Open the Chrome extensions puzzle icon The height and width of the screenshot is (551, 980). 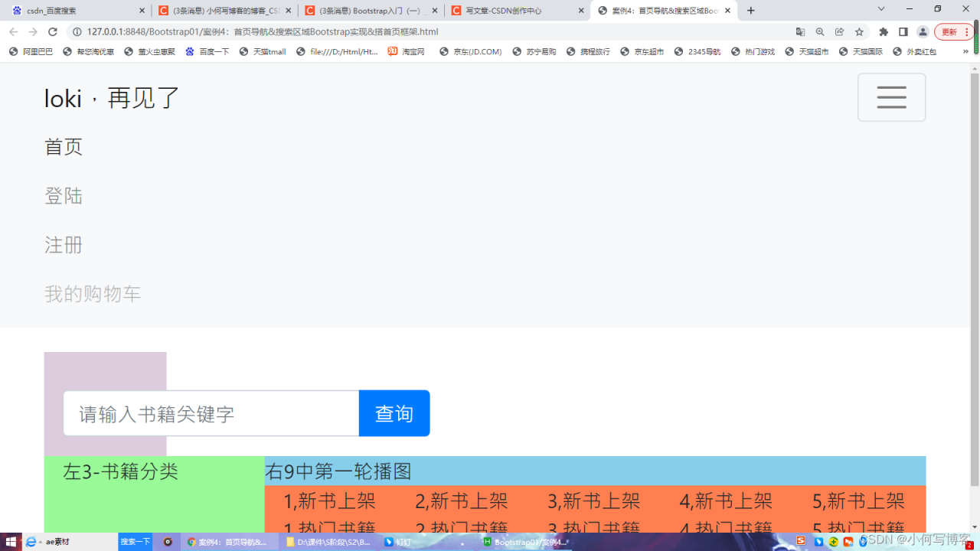click(x=884, y=32)
